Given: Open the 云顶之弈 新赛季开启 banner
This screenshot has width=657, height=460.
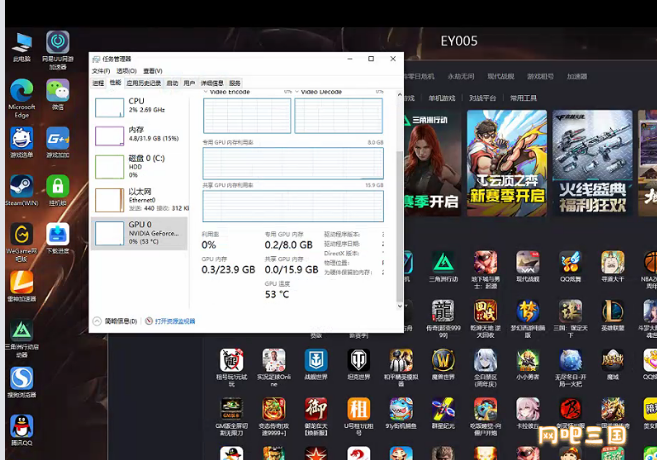Looking at the screenshot, I should [507, 163].
